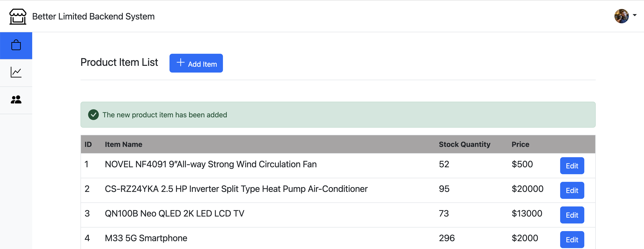Click the user profile avatar
The width and height of the screenshot is (644, 249).
[621, 16]
